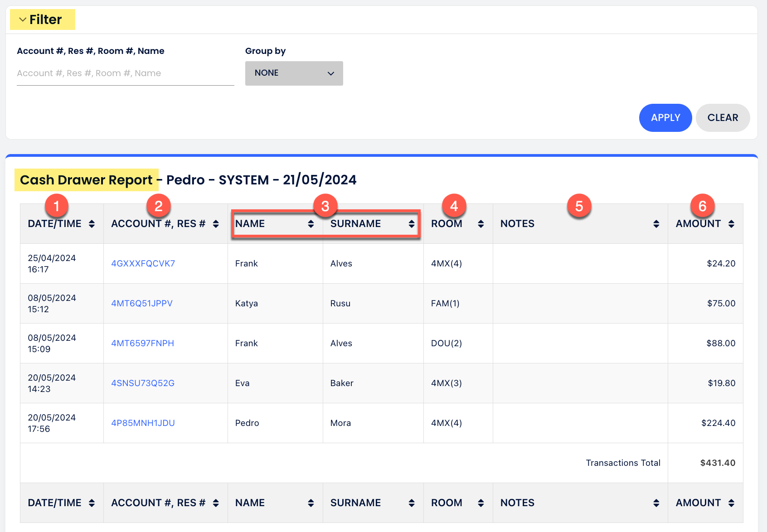Click the Account #, Res # search field
767x532 pixels.
click(x=125, y=73)
